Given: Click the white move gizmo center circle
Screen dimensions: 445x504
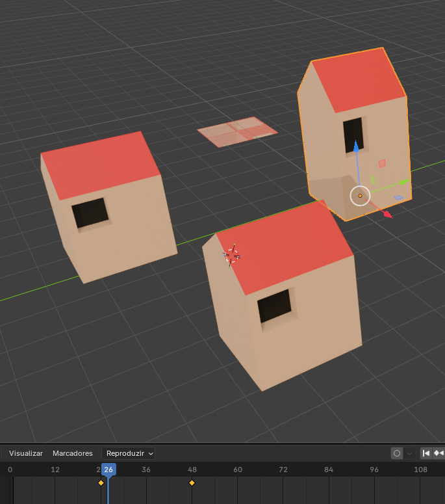Looking at the screenshot, I should [360, 196].
